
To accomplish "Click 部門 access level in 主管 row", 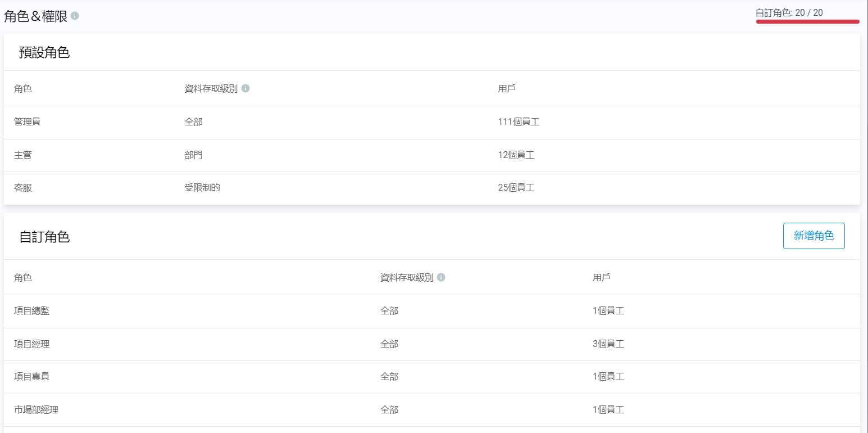I will [193, 155].
